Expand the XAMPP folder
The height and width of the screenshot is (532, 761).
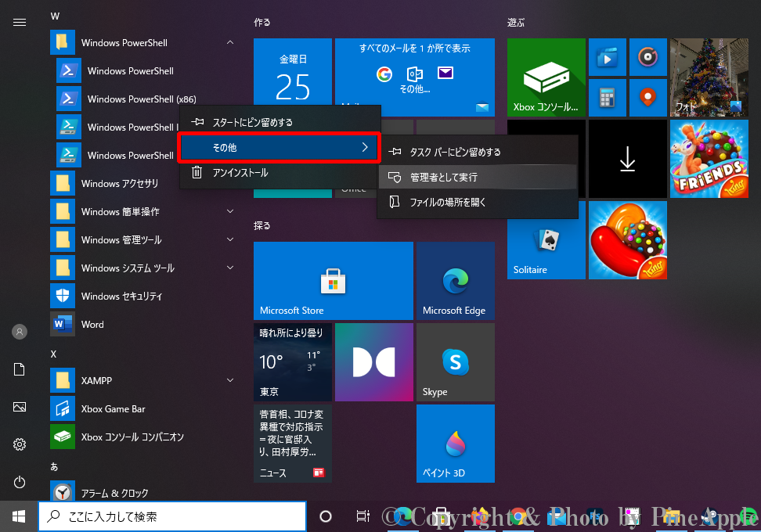coord(230,381)
